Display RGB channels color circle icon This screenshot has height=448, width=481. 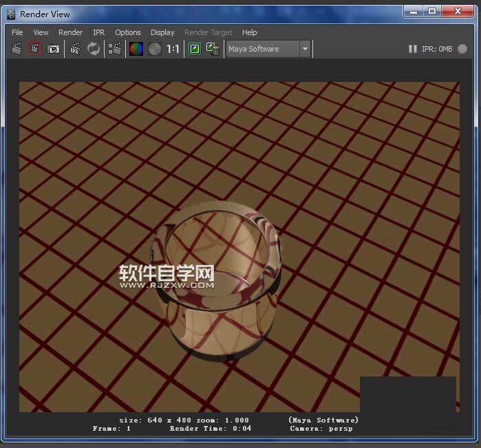coord(136,49)
